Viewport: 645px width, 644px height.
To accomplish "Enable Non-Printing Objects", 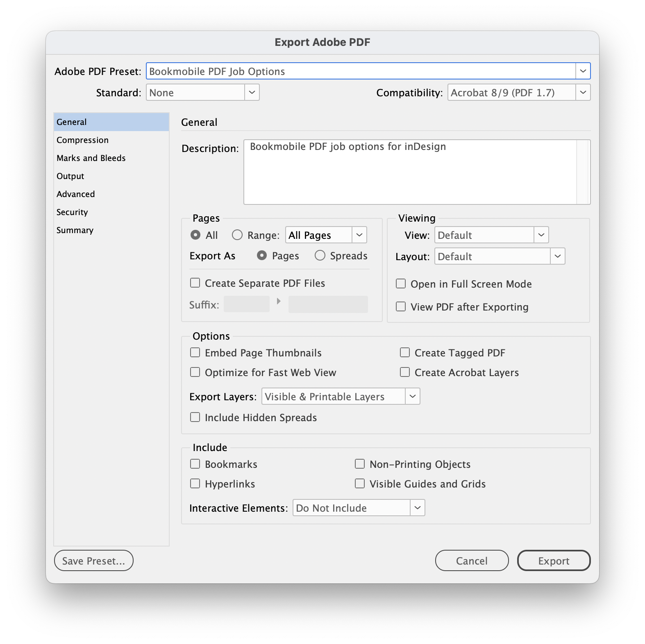I will click(360, 464).
